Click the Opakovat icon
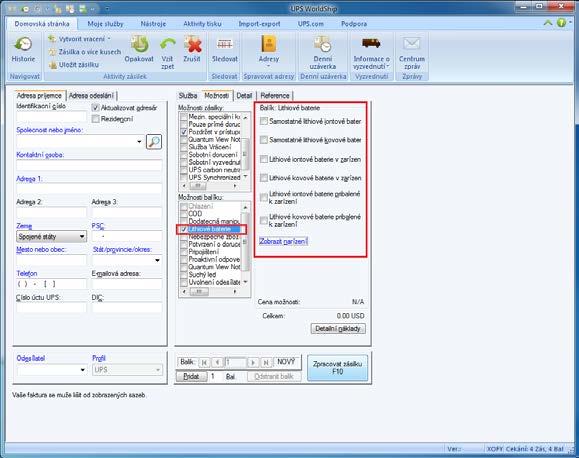The image size is (579, 458). (140, 44)
